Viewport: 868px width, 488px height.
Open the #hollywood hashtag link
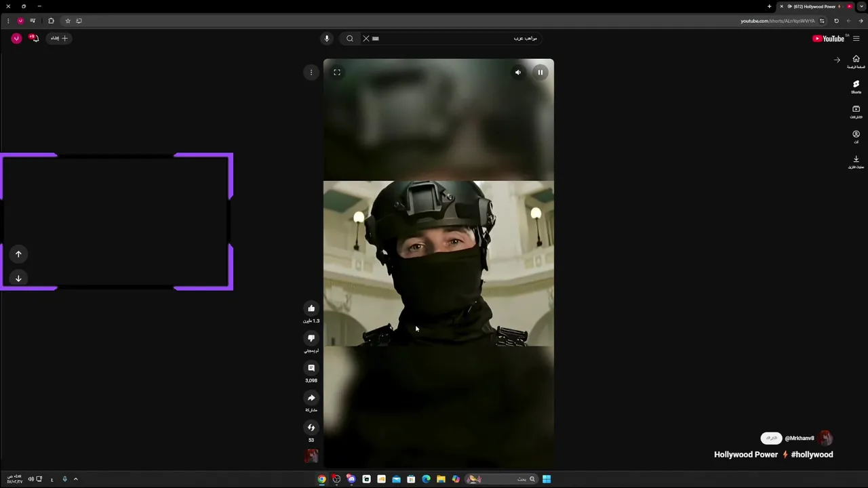click(x=812, y=455)
